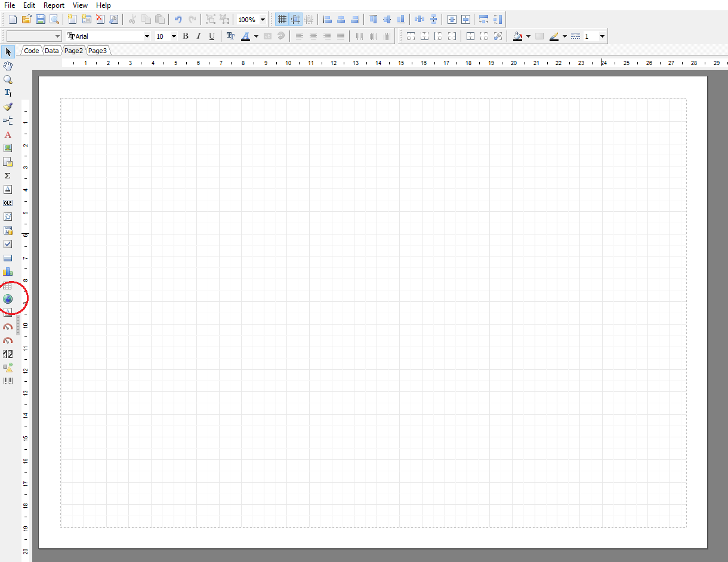The width and height of the screenshot is (728, 562).
Task: Switch to the Code tab
Action: [x=32, y=51]
